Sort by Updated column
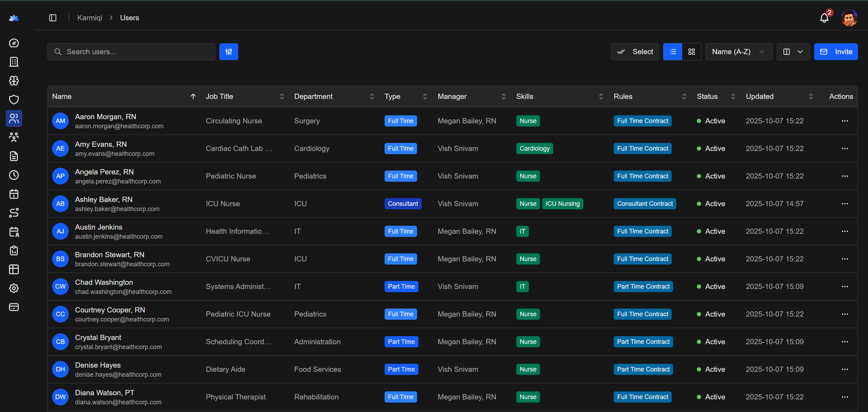 pos(811,96)
